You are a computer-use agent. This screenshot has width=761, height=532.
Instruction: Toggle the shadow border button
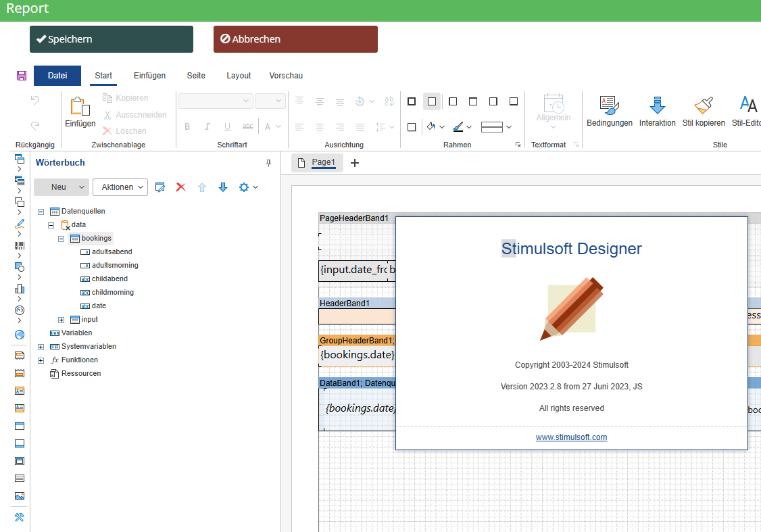(x=412, y=127)
